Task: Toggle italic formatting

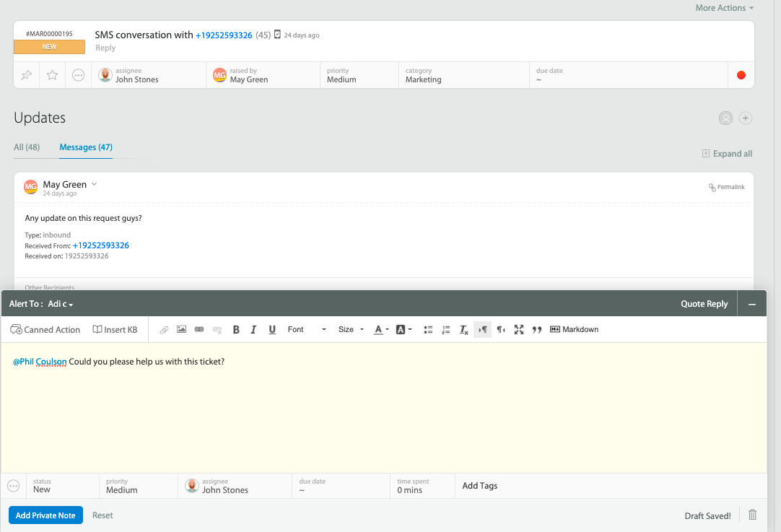Action: point(254,329)
